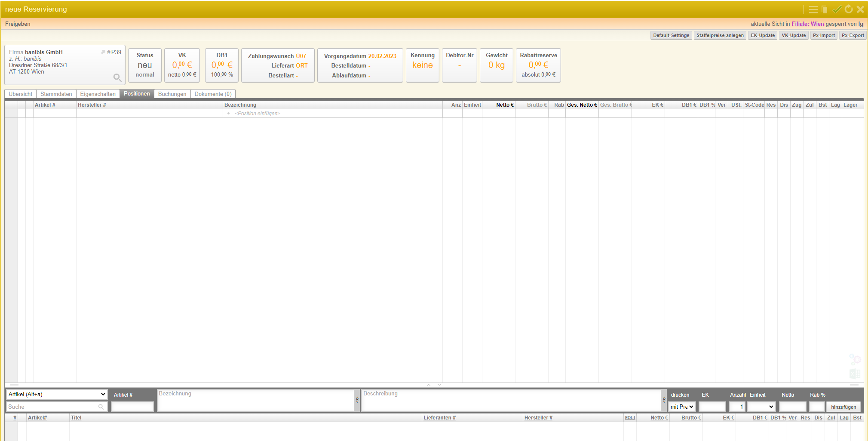This screenshot has width=868, height=441.
Task: Open the Dokumente (0) tab
Action: click(x=213, y=94)
